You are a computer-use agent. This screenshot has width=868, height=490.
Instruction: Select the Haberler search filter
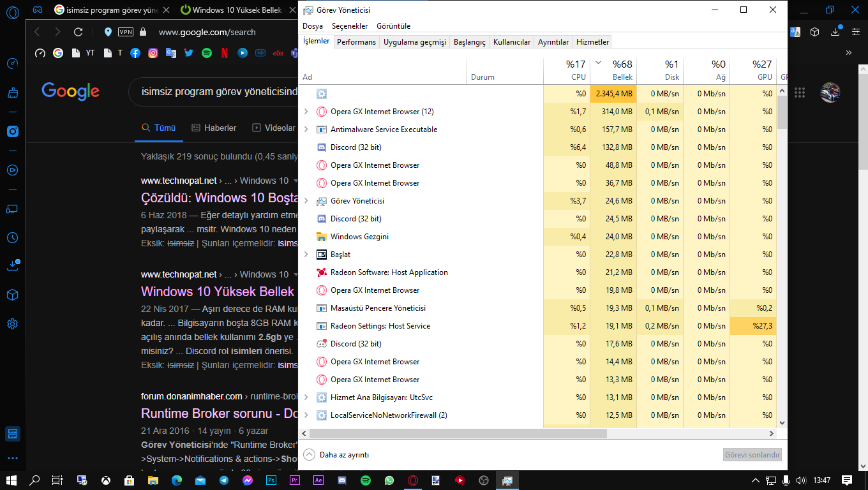[x=214, y=128]
